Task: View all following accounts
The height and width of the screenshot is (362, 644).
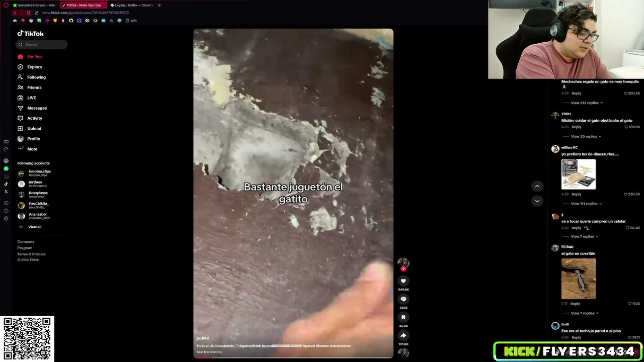Action: tap(30, 227)
